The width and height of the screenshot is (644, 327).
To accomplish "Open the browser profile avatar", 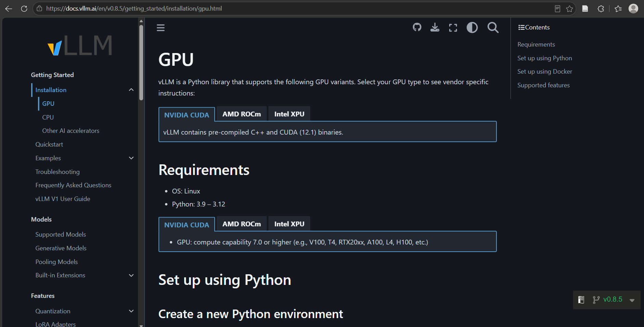I will tap(633, 9).
